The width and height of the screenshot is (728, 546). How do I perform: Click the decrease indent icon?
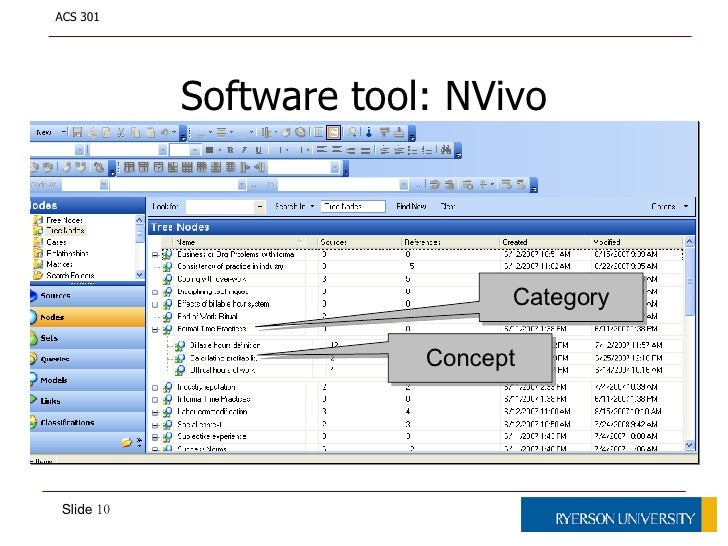tap(384, 150)
